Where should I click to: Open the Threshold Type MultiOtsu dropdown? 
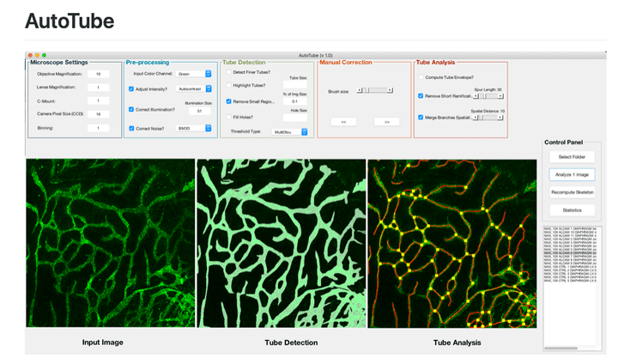pyautogui.click(x=289, y=132)
